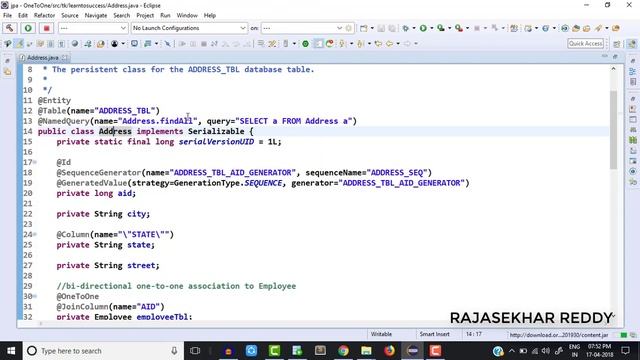Click the Coverage run icon
The width and height of the screenshot is (640, 360).
441,28
